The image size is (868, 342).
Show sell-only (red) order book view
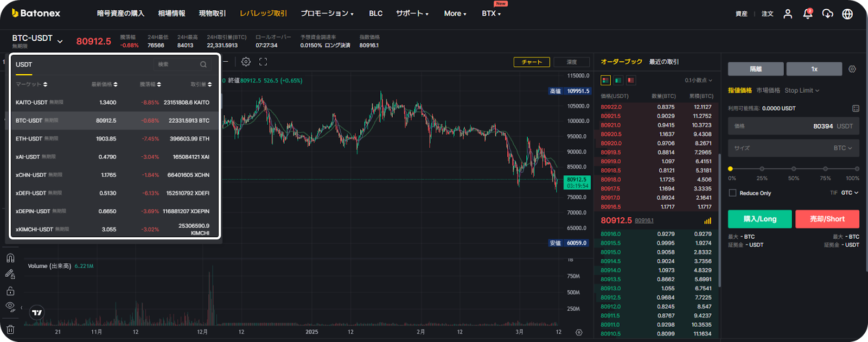(x=631, y=80)
